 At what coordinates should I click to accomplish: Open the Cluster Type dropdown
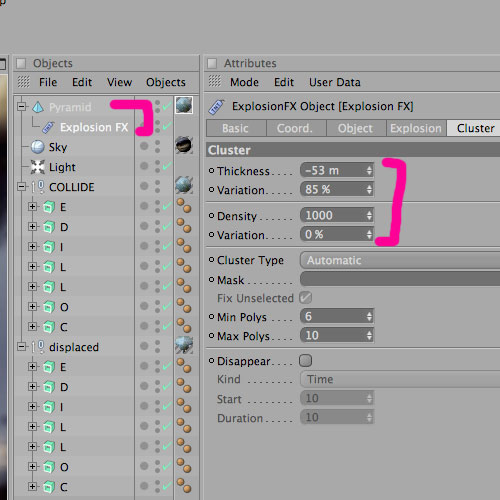point(400,260)
